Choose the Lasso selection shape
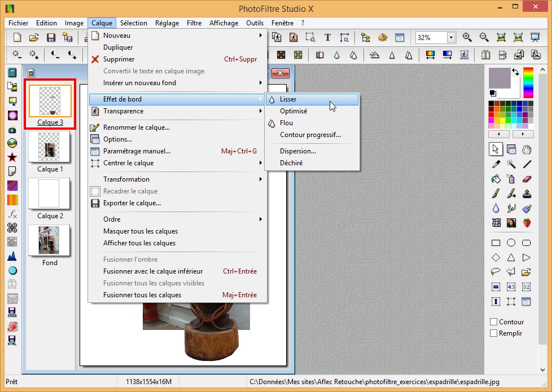This screenshot has width=552, height=392. click(x=496, y=272)
